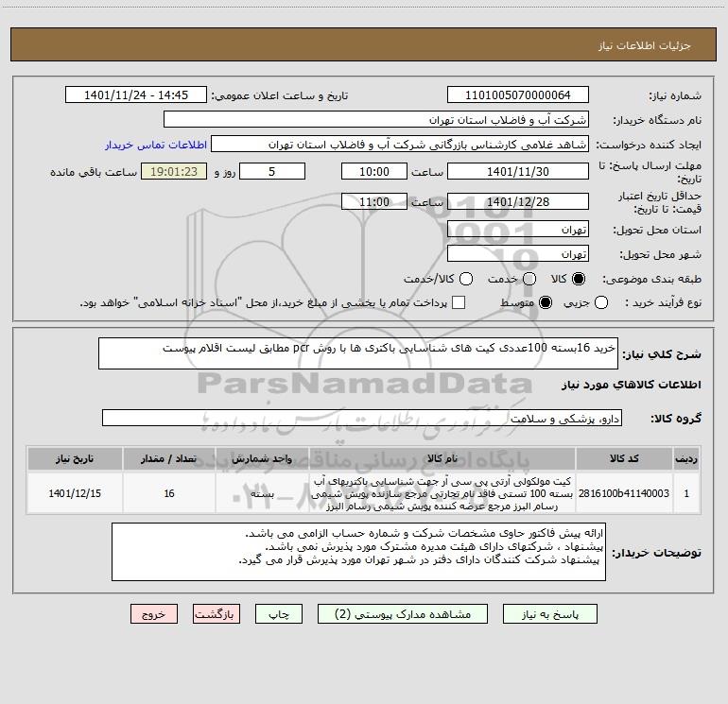The height and width of the screenshot is (704, 728).
Task: Click the need date cell 1401/12/15
Action: coord(75,493)
